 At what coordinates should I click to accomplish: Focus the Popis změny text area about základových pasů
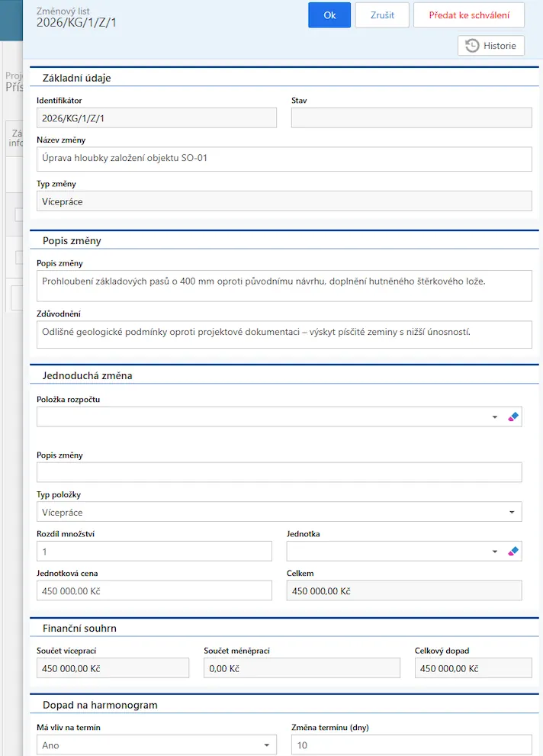tap(284, 285)
